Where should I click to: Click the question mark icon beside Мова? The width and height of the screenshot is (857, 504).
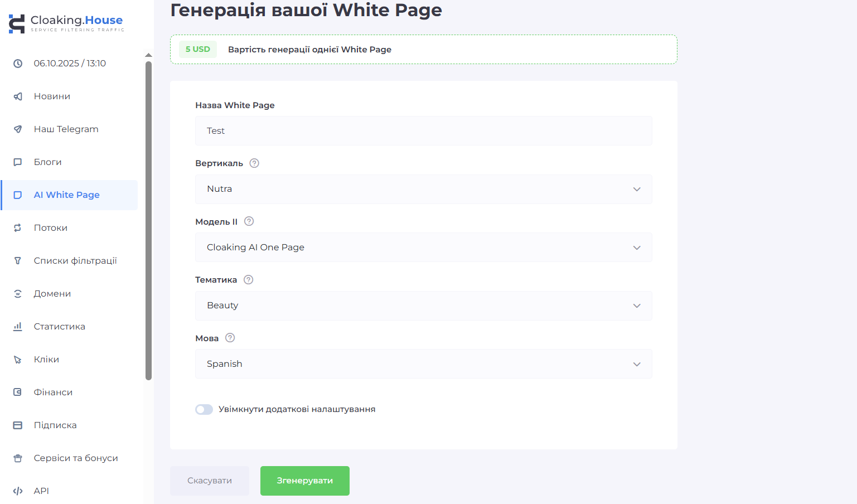(x=230, y=338)
